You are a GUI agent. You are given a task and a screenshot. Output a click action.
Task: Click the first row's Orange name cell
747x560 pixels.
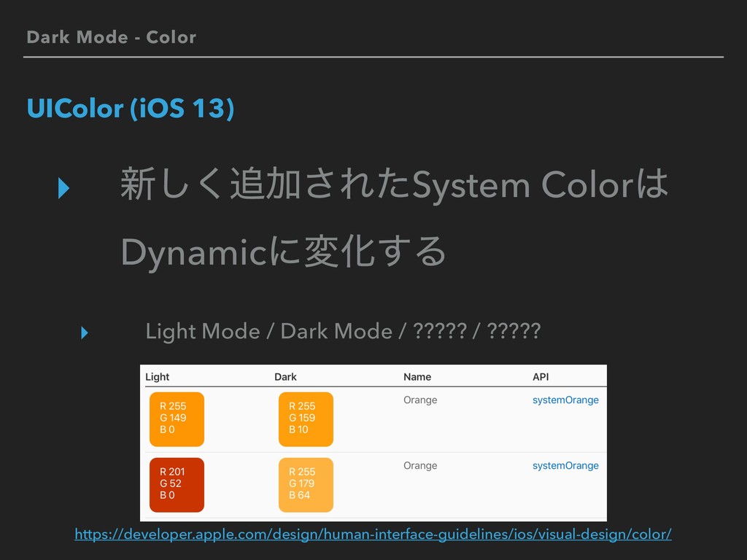pos(420,400)
